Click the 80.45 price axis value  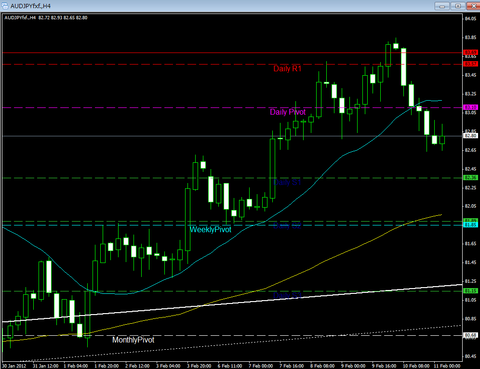pos(471,356)
